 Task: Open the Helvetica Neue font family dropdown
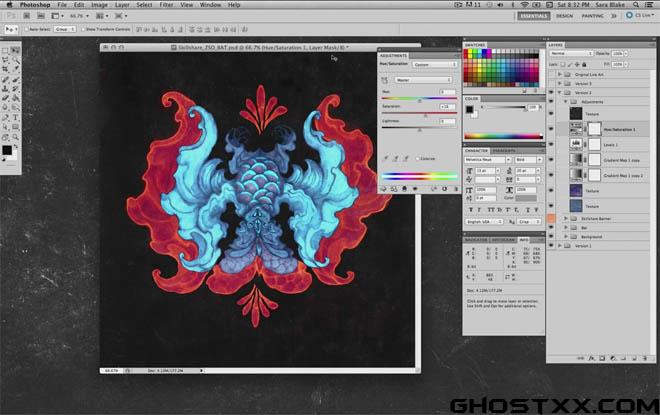(x=487, y=160)
